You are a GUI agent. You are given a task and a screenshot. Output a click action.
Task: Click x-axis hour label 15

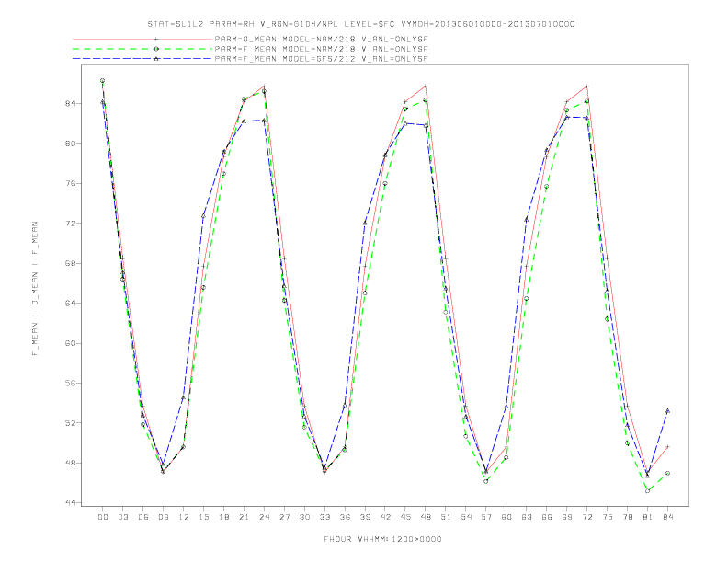click(x=204, y=517)
